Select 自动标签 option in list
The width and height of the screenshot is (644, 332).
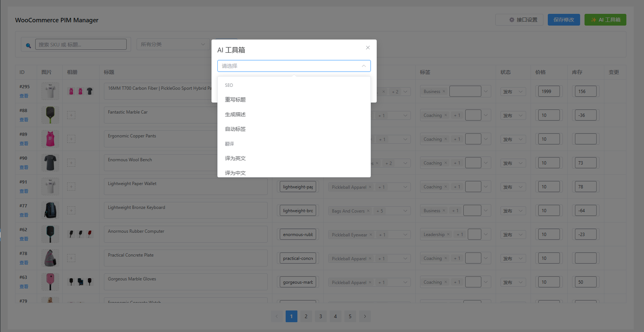[235, 129]
